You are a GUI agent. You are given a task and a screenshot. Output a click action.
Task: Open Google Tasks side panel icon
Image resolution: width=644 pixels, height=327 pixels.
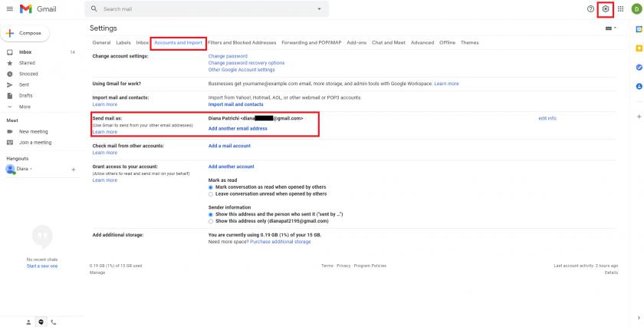click(x=639, y=67)
